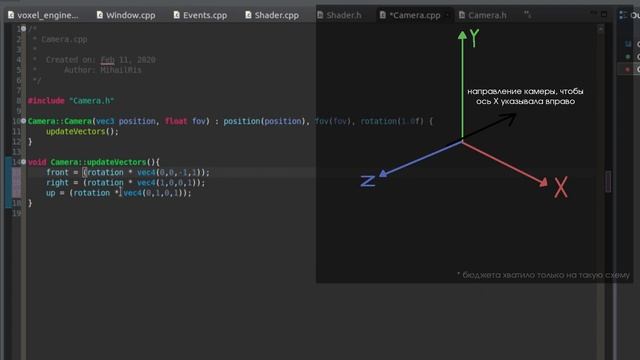The width and height of the screenshot is (640, 360).
Task: Click the #include "Camera.h" line
Action: pyautogui.click(x=71, y=100)
